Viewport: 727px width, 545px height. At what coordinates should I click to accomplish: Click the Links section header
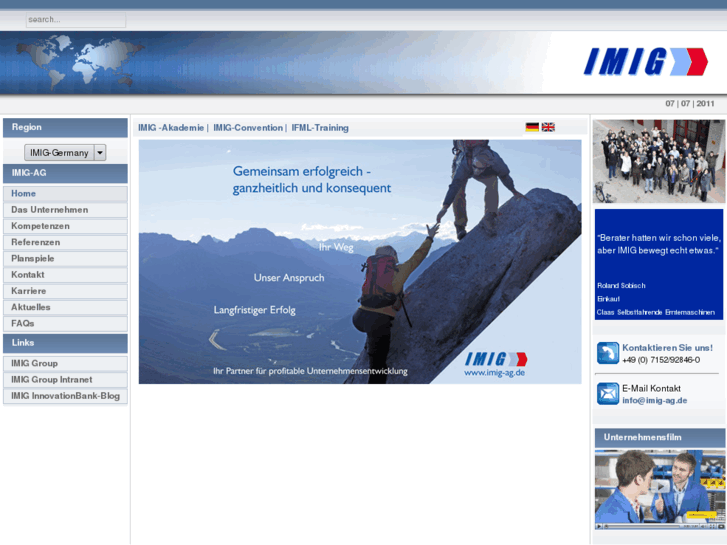coord(65,343)
